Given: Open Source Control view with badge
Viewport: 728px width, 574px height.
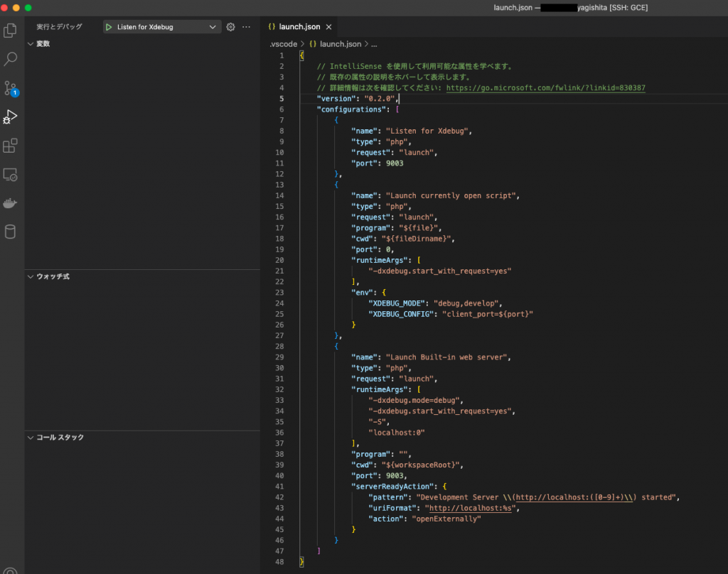Looking at the screenshot, I should 11,88.
